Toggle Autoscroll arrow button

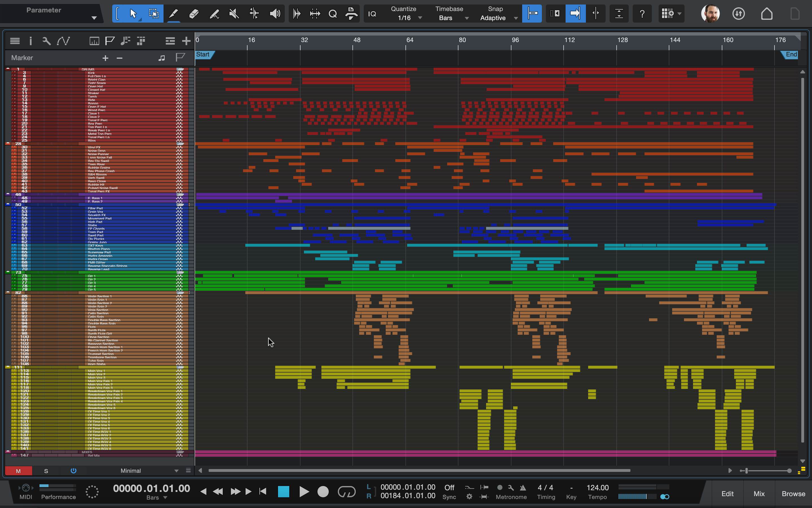pyautogui.click(x=575, y=14)
